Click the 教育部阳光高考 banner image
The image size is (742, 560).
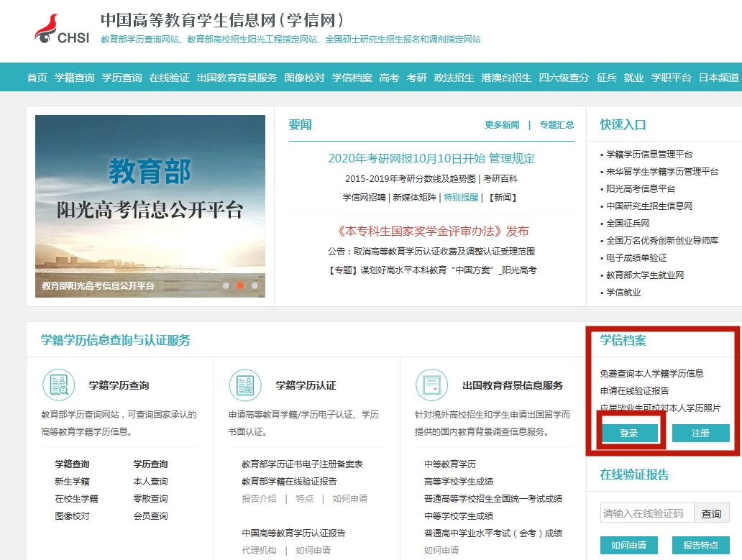[150, 205]
